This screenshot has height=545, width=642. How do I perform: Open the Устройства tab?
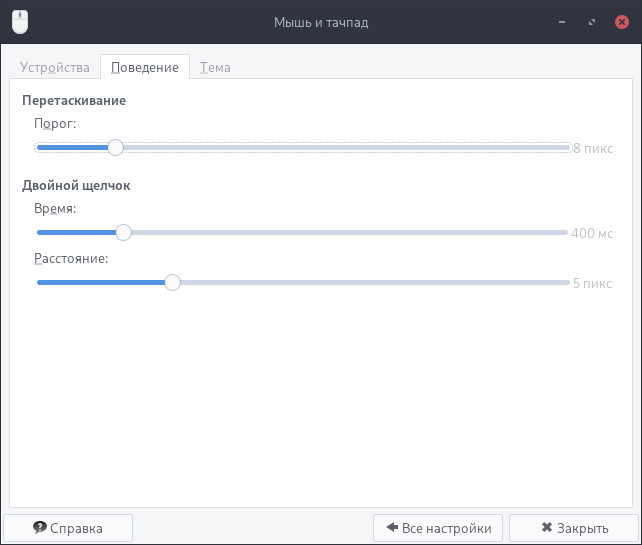point(55,67)
